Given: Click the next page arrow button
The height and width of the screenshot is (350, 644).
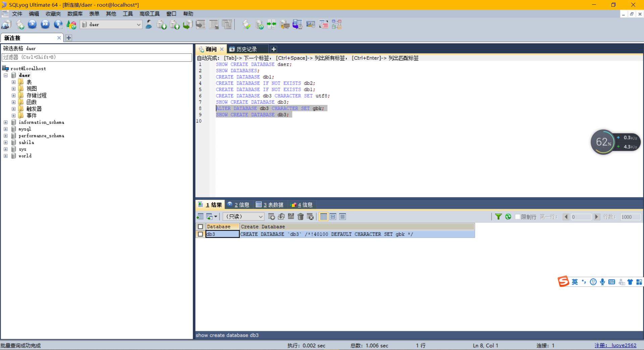Looking at the screenshot, I should click(597, 217).
